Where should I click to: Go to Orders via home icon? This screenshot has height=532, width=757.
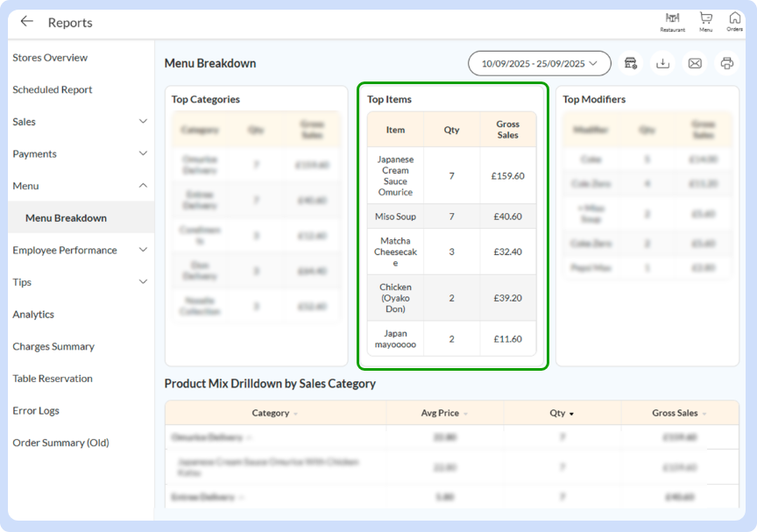pyautogui.click(x=734, y=21)
